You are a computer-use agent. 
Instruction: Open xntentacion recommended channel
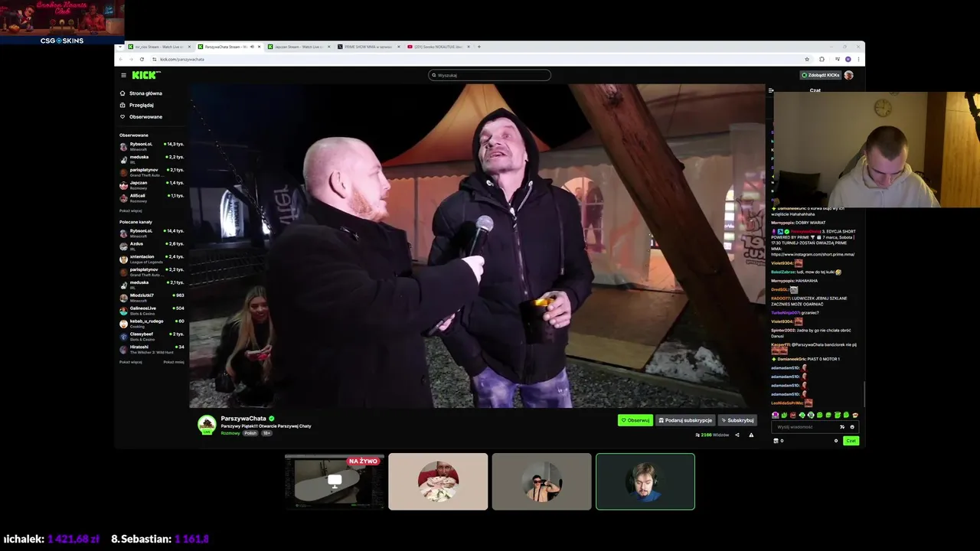point(152,258)
